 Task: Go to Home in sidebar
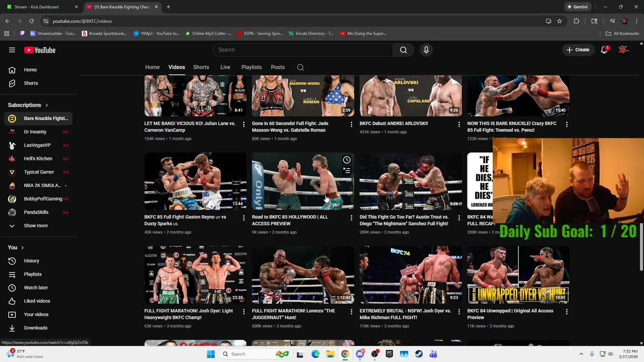[39, 70]
